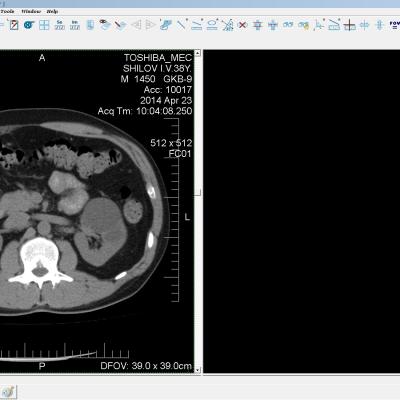Click the taskbar application icon at bottom left
Viewport: 400px width, 400px height.
pos(8,392)
